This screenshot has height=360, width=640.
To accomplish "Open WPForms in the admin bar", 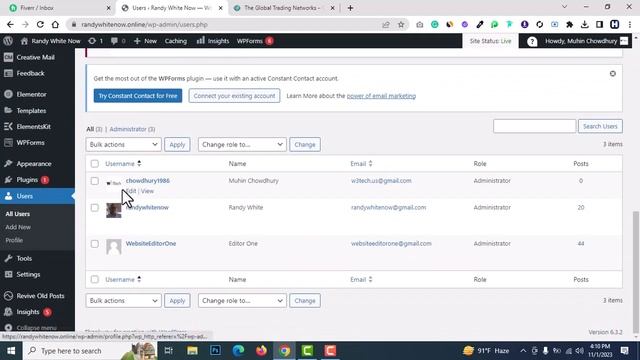I will (255, 41).
